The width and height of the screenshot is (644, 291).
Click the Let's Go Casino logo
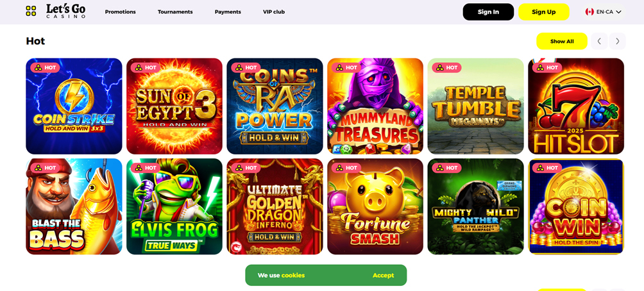(x=66, y=11)
